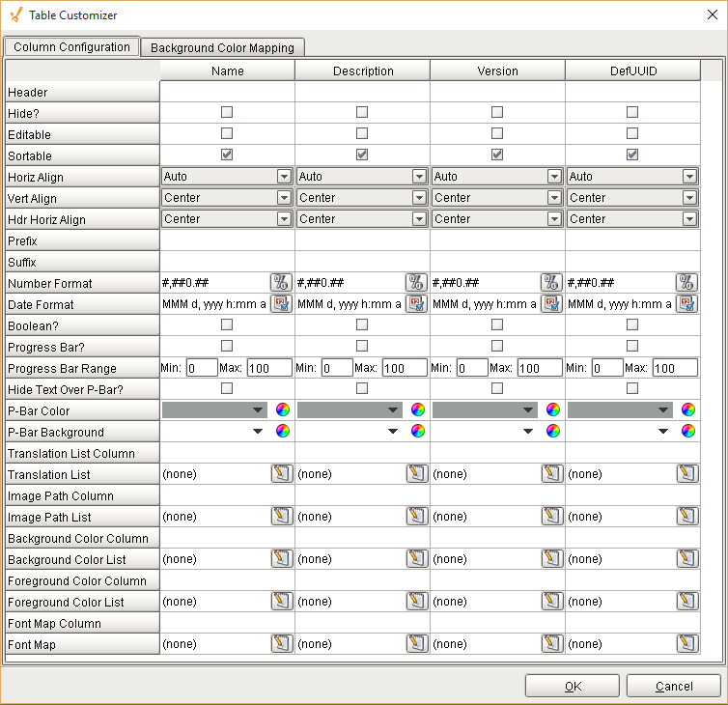
Task: Click the Cancel button
Action: [x=673, y=686]
